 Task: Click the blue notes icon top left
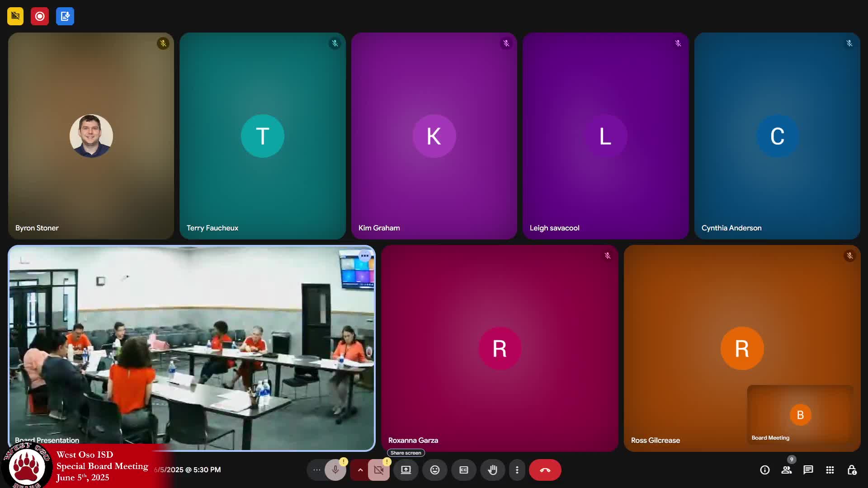(65, 16)
